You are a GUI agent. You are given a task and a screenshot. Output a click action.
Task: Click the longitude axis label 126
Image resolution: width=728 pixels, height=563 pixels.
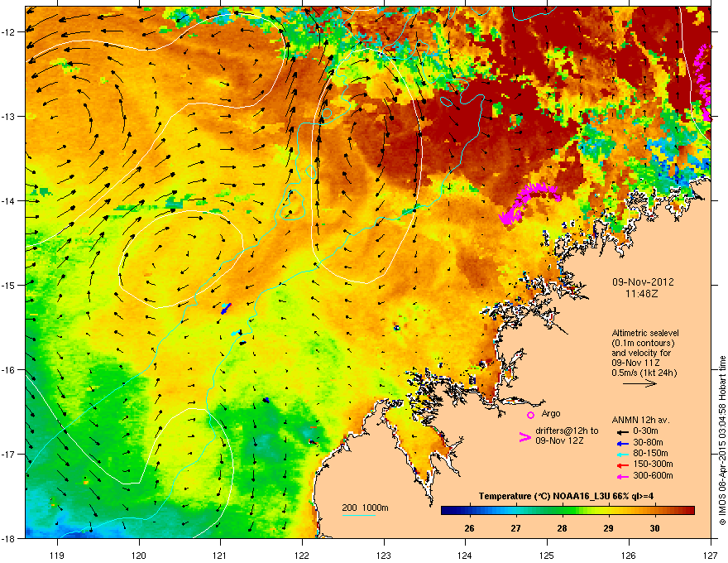(x=629, y=555)
